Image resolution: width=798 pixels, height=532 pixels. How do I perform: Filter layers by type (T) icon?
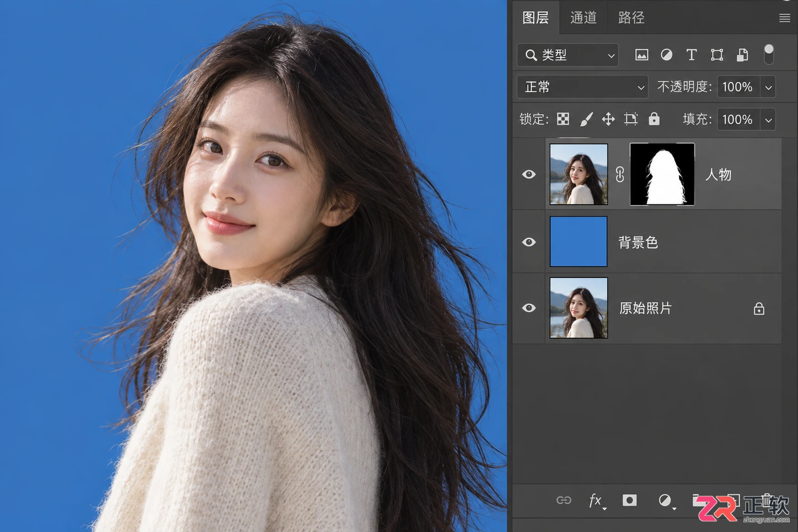(x=692, y=55)
